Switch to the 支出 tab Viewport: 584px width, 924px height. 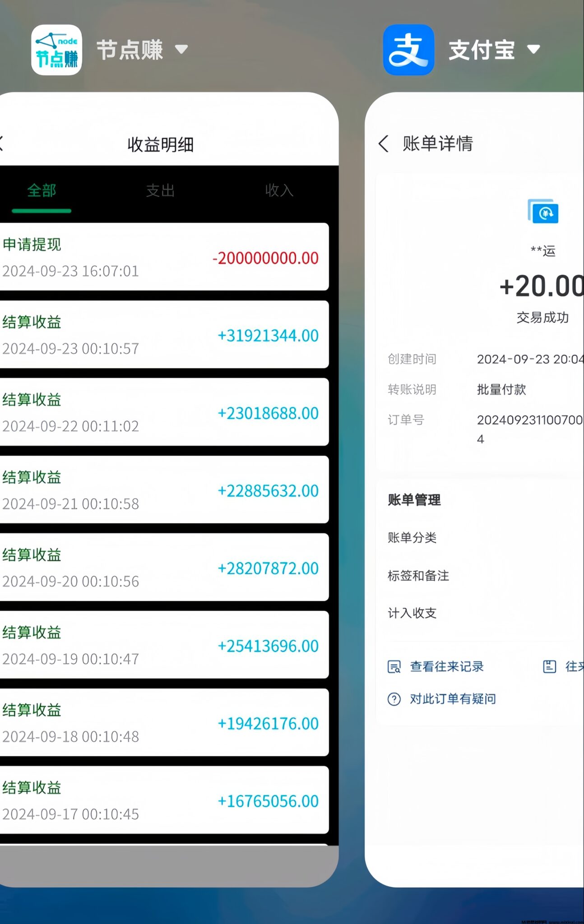point(160,190)
